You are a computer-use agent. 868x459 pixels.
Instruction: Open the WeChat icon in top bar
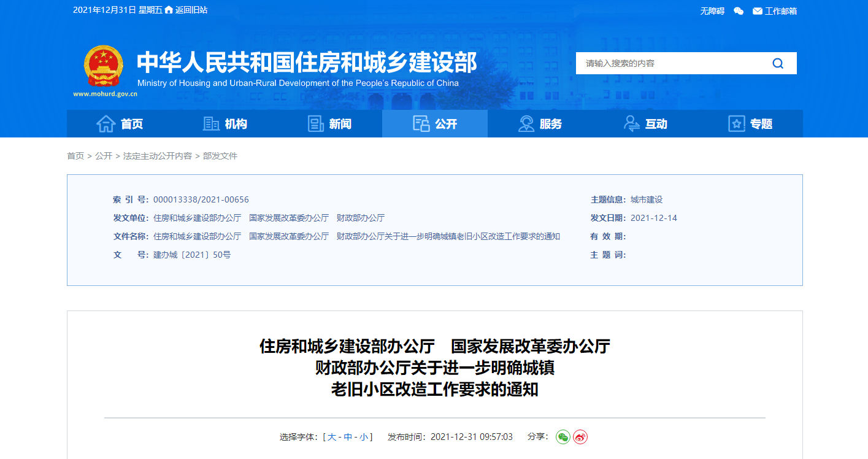[739, 10]
